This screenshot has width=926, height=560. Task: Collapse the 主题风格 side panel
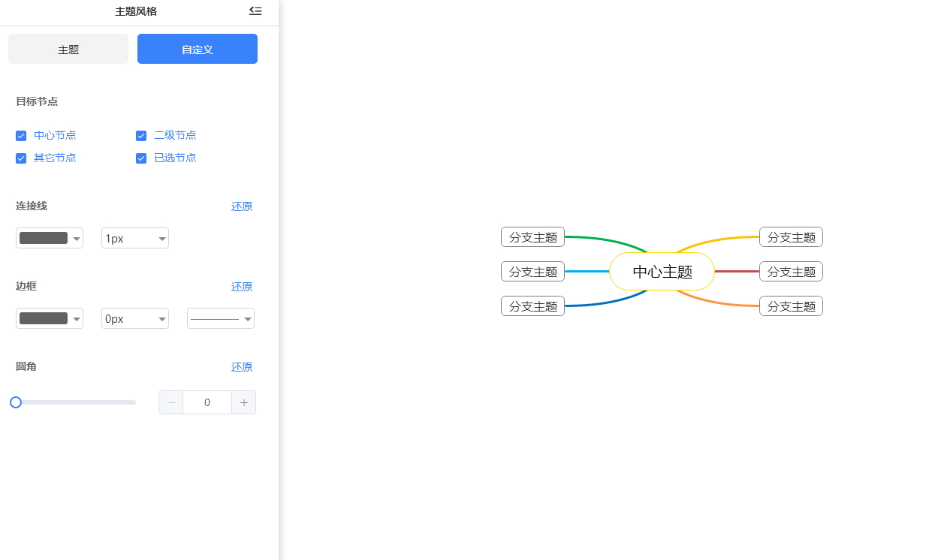255,11
